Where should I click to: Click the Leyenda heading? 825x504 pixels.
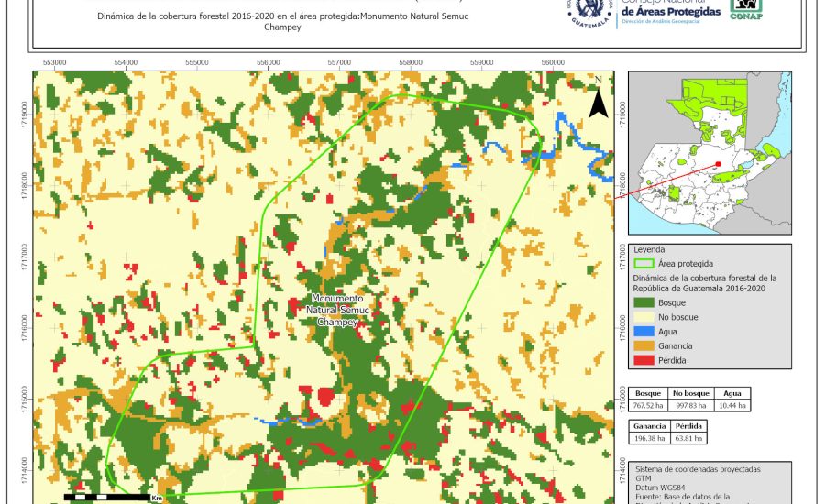[x=650, y=249]
